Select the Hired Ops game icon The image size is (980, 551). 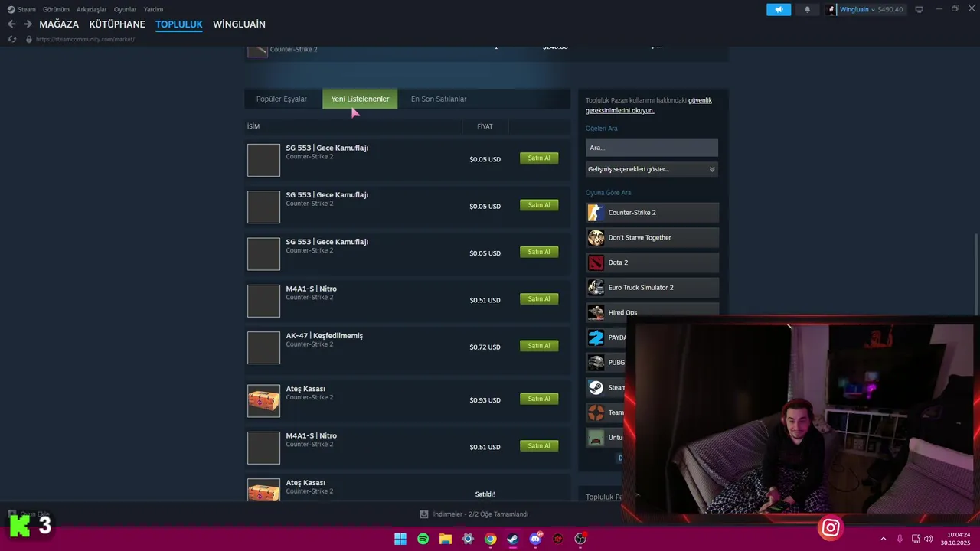click(596, 312)
